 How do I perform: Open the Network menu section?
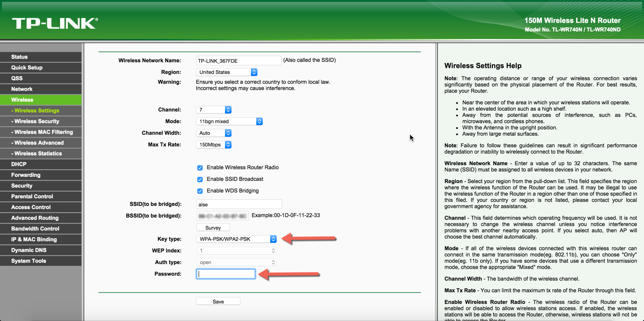(41, 89)
